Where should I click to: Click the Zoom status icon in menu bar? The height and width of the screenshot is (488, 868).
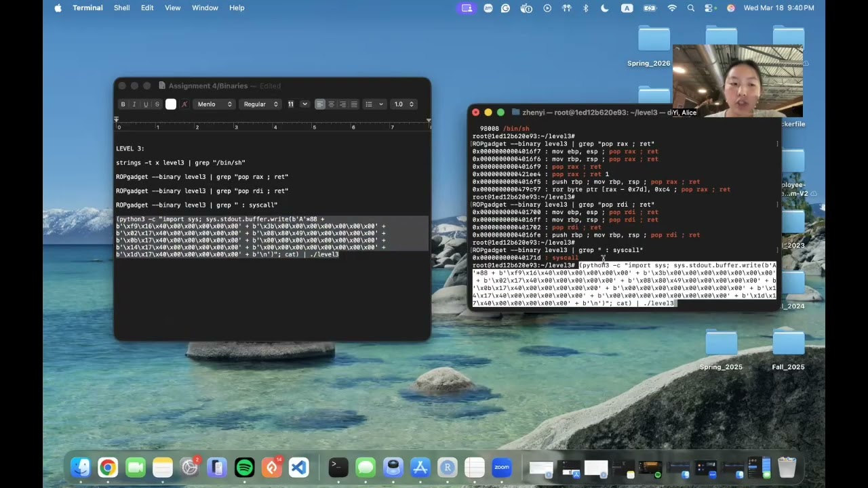(488, 8)
